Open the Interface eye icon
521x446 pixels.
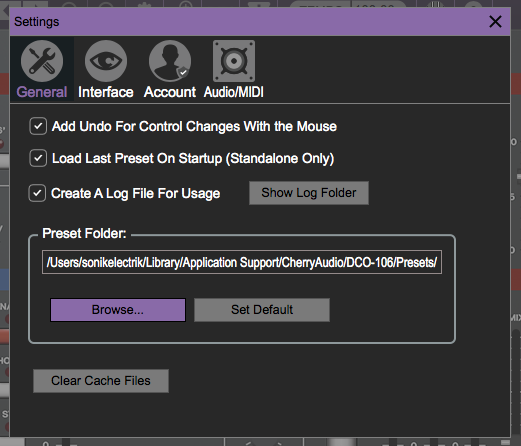coord(106,61)
